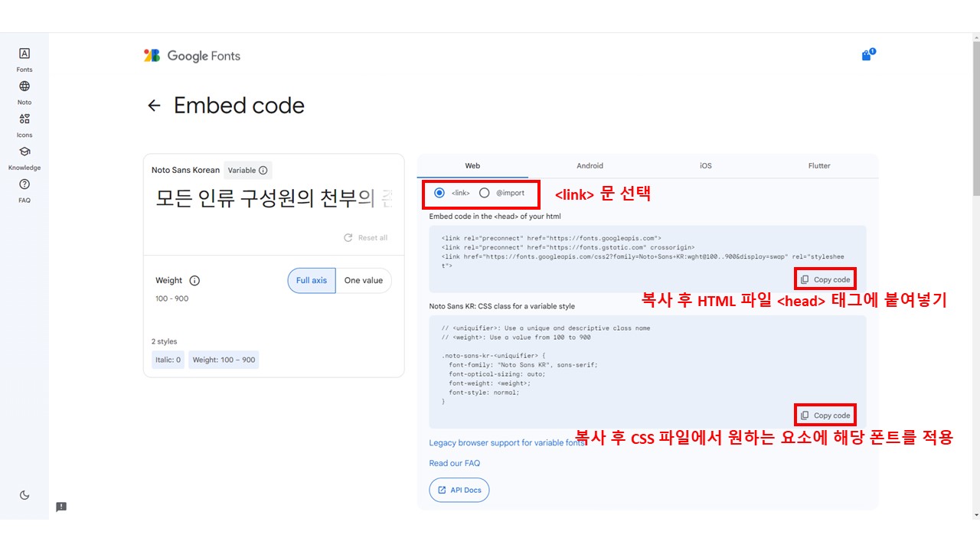Click the Noto Sans Korean font name
Screen dimensions: 980x551
click(186, 170)
